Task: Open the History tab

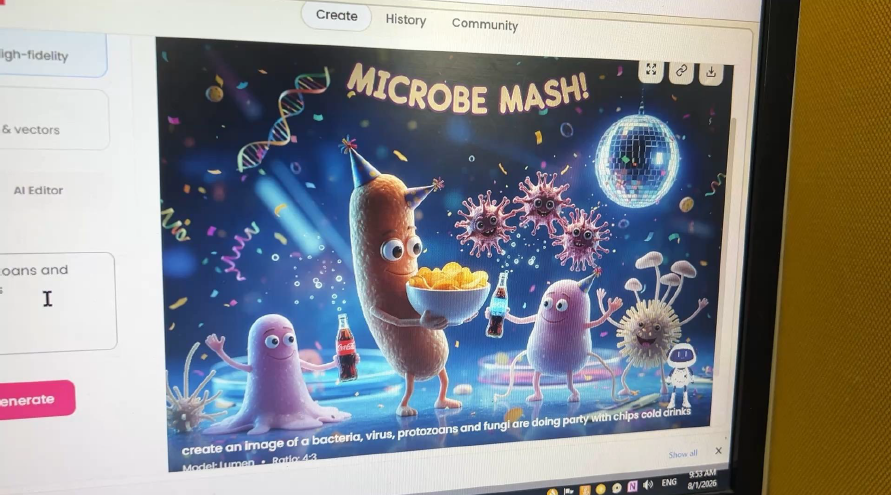Action: pyautogui.click(x=406, y=20)
